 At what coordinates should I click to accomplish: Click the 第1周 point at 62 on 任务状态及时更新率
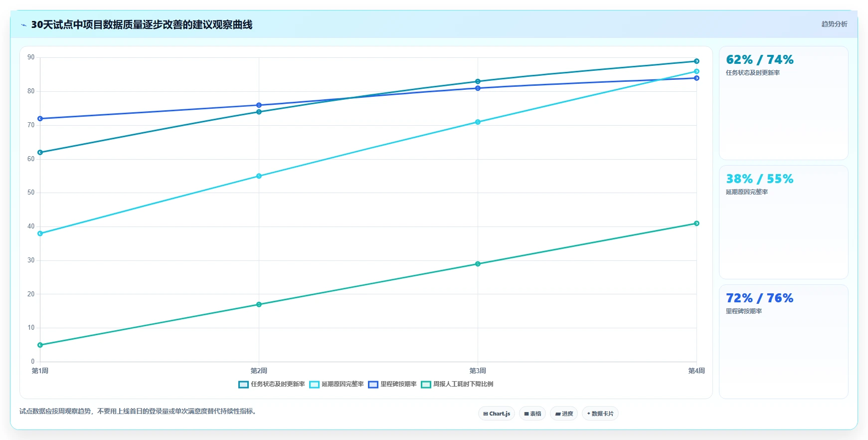(x=40, y=153)
